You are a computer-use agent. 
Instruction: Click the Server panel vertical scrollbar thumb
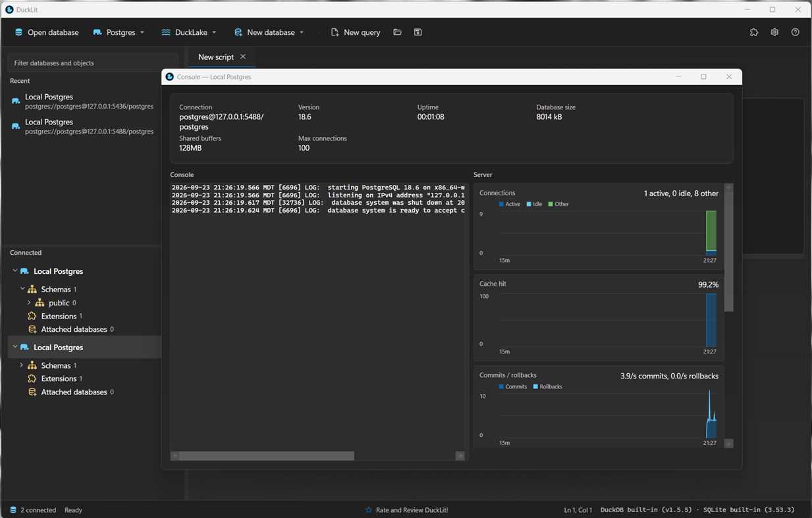pyautogui.click(x=728, y=252)
